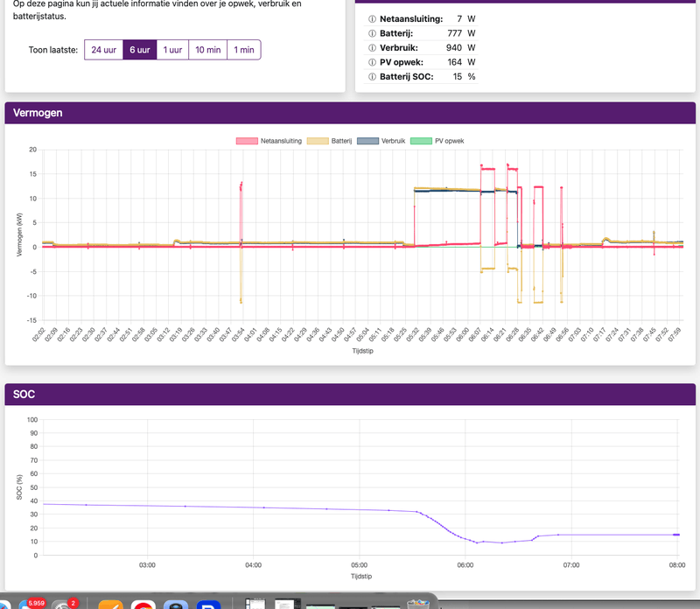
Task: Click the Tijdstip label under the SOC chart
Action: click(x=361, y=577)
